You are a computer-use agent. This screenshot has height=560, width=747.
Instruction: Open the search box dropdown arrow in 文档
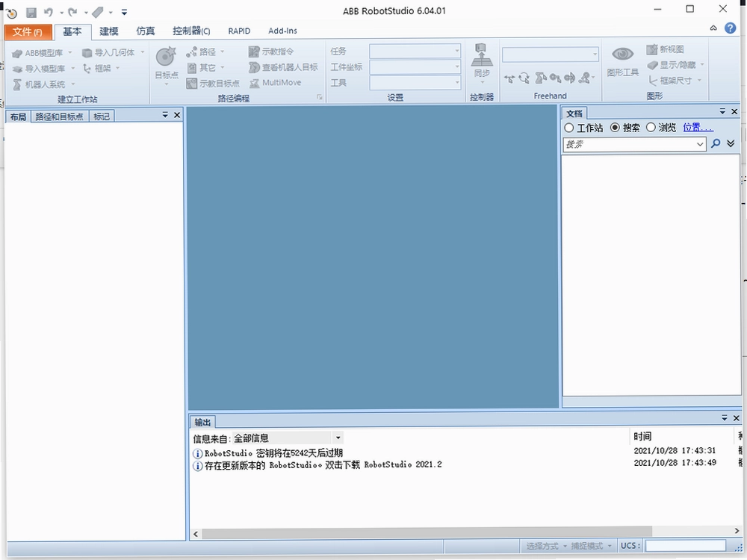pyautogui.click(x=699, y=144)
